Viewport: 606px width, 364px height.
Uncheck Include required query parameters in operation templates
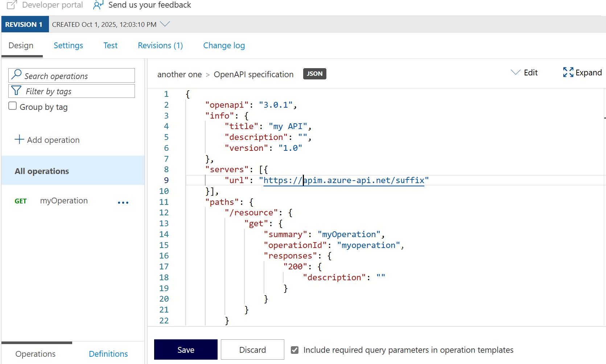point(294,349)
